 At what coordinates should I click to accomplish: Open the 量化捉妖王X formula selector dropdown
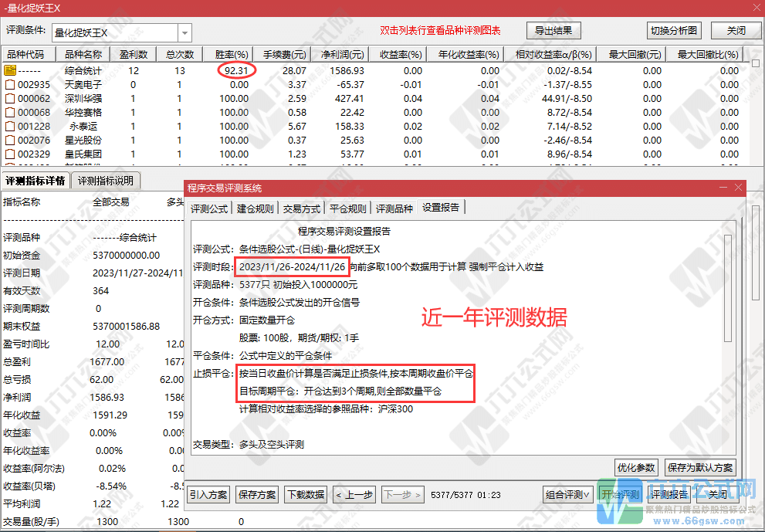184,30
